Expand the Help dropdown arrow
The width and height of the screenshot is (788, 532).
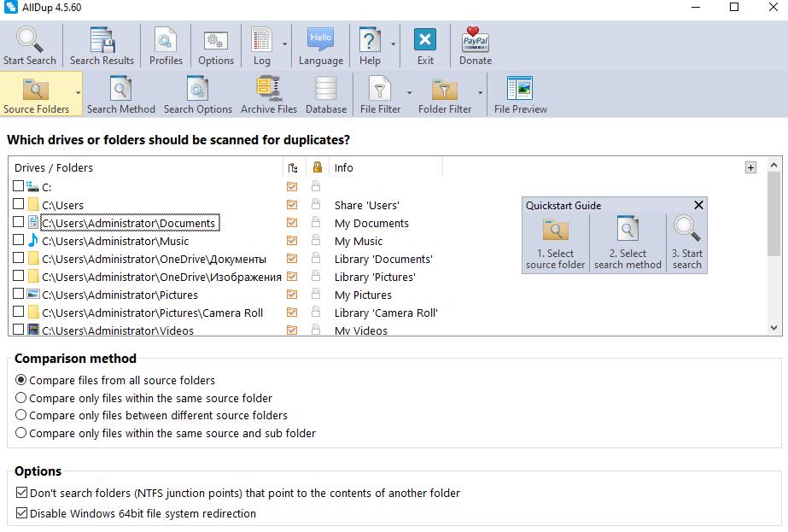click(x=393, y=44)
